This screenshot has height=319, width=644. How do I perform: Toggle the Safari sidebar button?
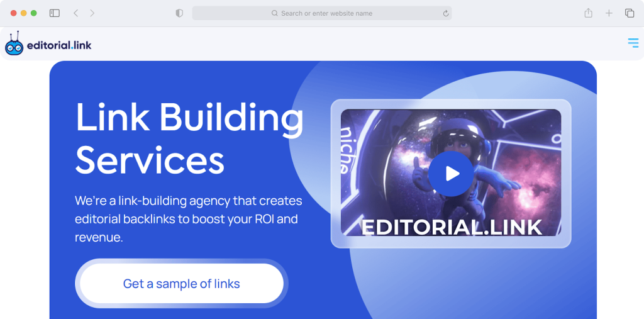(x=55, y=13)
